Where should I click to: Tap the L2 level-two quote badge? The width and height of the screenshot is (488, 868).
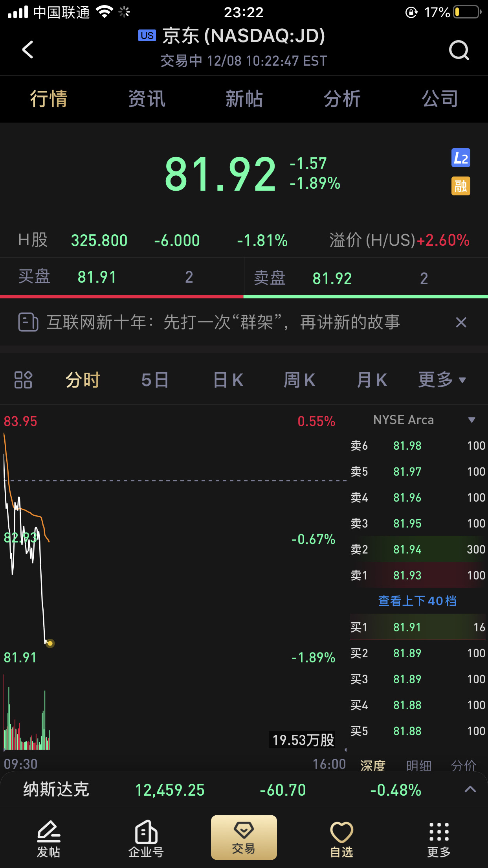pyautogui.click(x=460, y=158)
